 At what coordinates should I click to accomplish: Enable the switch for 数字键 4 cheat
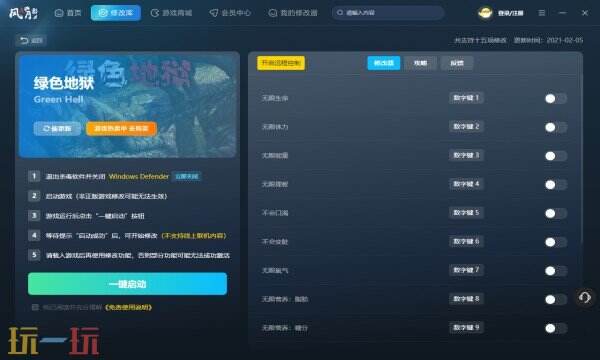click(x=556, y=185)
